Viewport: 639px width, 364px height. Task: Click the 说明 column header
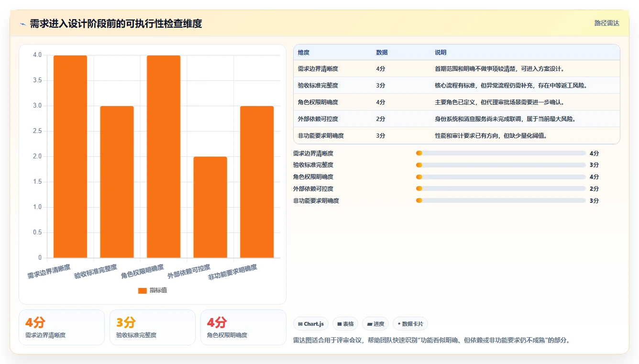441,53
